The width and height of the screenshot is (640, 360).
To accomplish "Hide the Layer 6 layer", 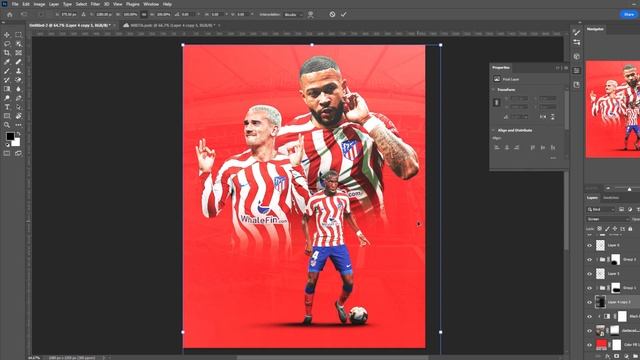I will point(589,246).
